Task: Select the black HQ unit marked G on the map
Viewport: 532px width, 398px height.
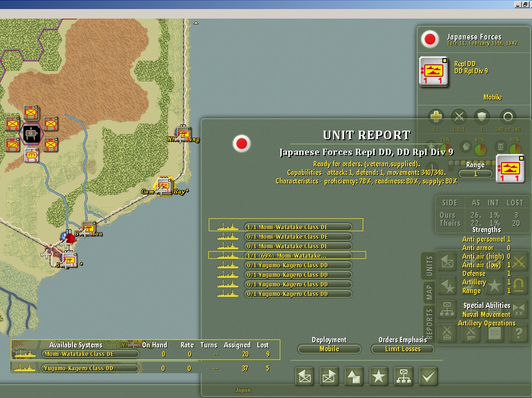Action: [31, 133]
